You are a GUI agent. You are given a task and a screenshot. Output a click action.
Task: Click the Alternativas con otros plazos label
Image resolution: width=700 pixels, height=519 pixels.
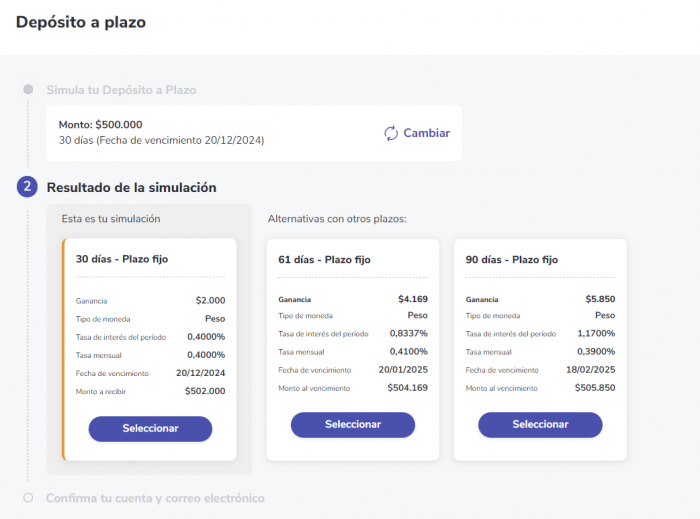point(337,219)
